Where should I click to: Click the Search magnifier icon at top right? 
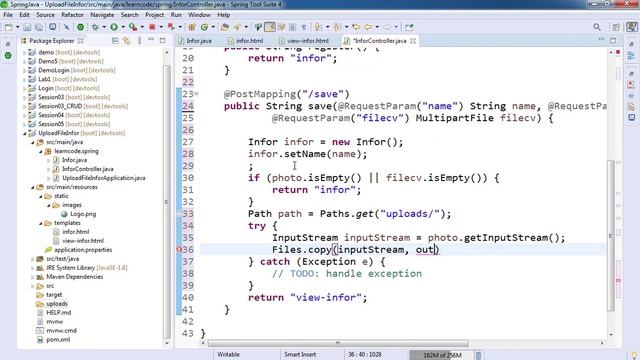coord(597,27)
